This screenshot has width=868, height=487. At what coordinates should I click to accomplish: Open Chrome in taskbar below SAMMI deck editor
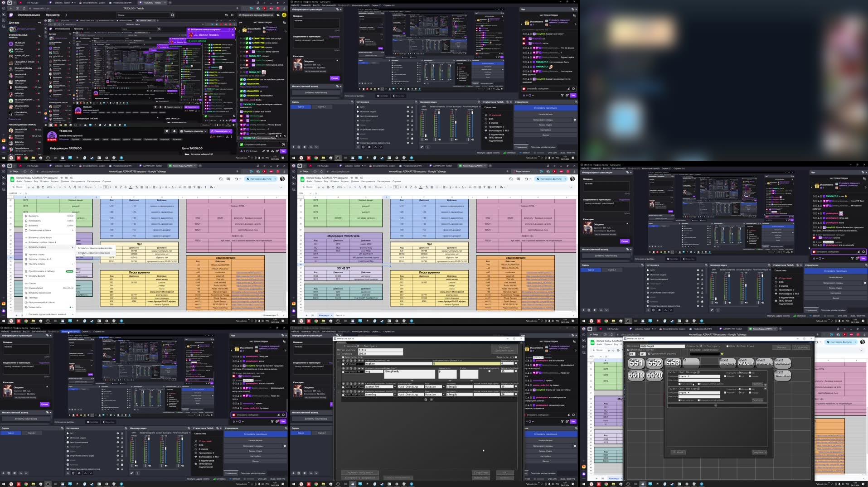606,484
